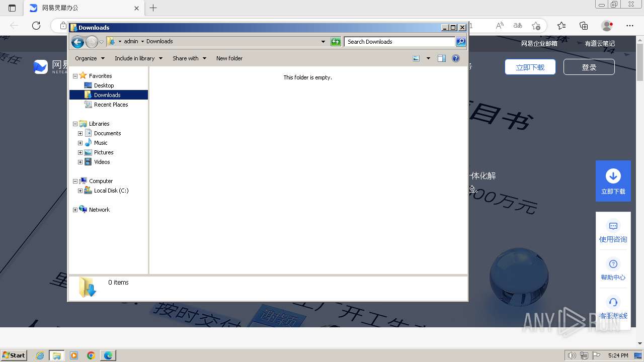Collapse the Favorites tree group
The image size is (644, 362).
click(75, 76)
